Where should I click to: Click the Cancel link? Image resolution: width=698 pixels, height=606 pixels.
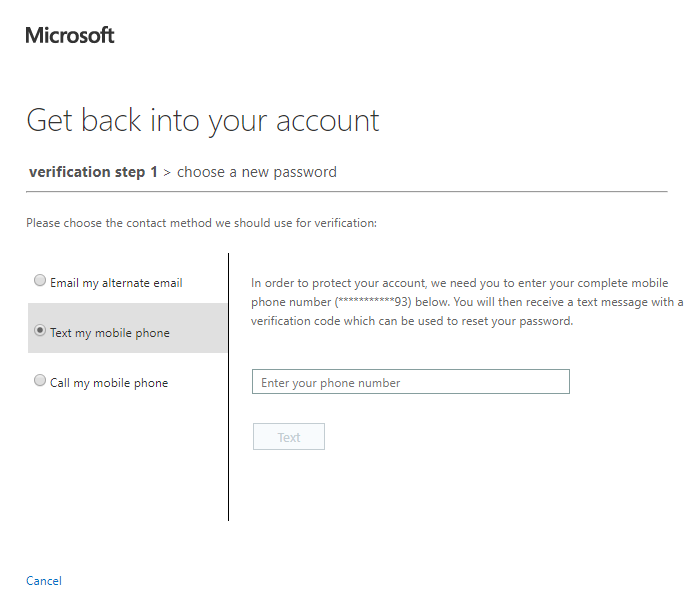44,581
